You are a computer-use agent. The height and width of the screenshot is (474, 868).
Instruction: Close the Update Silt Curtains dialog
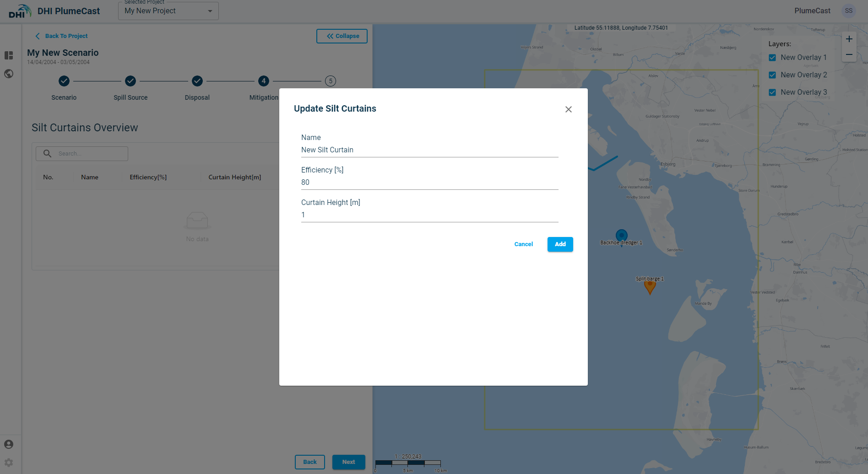568,109
